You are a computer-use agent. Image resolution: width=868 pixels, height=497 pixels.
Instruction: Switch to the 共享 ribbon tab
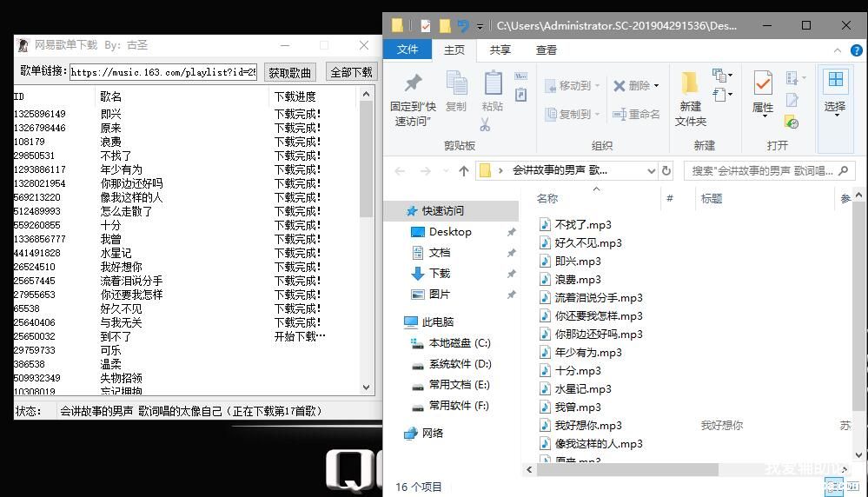(500, 50)
